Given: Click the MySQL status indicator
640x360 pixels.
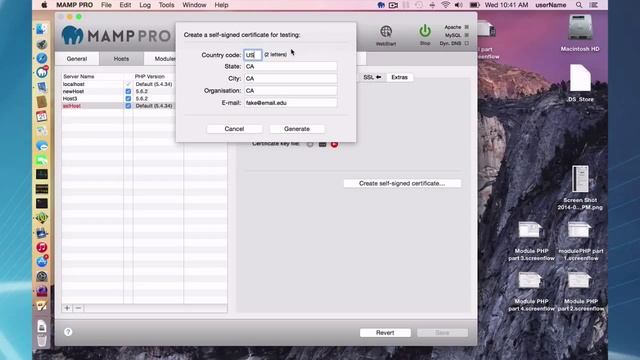Looking at the screenshot, I should [x=467, y=35].
